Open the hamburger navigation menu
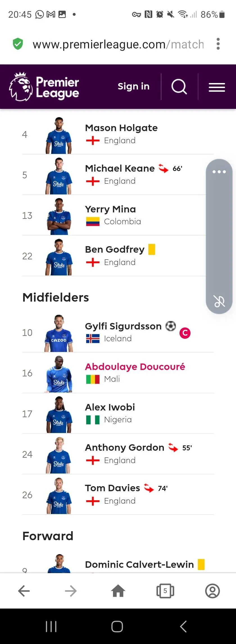This screenshot has width=236, height=644. [x=217, y=87]
